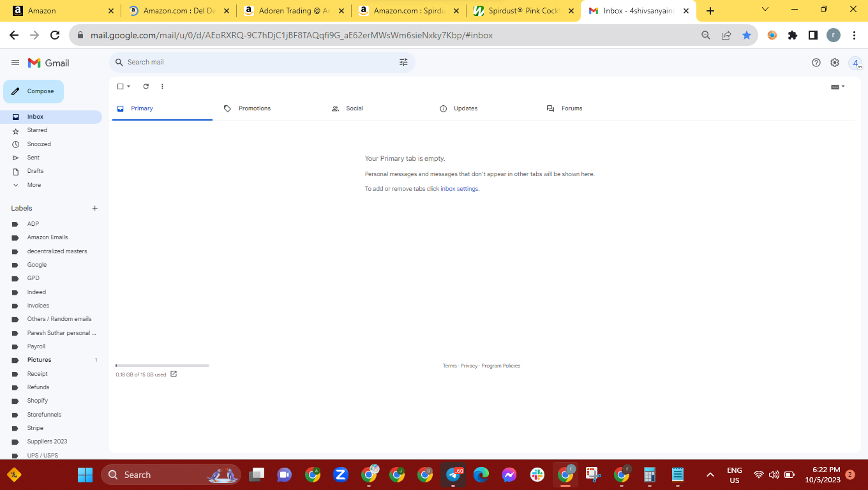Tick the select all messages checkbox
Screen dimensions: 868x490
[x=121, y=86]
